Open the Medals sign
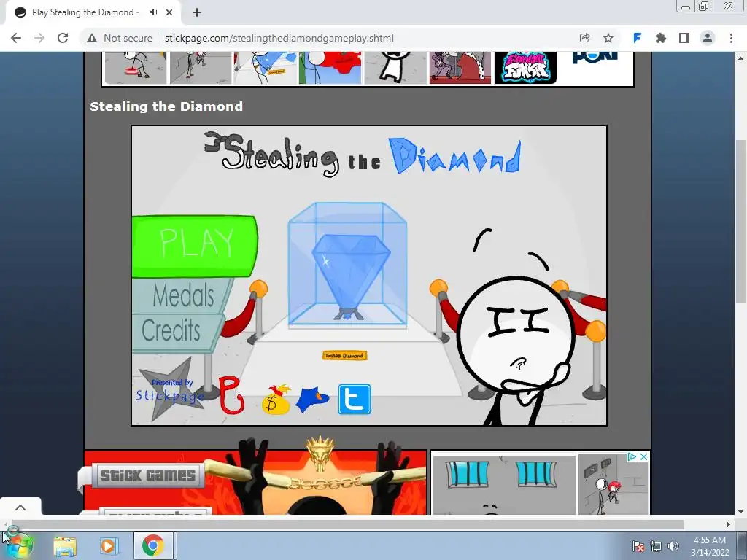 182,296
